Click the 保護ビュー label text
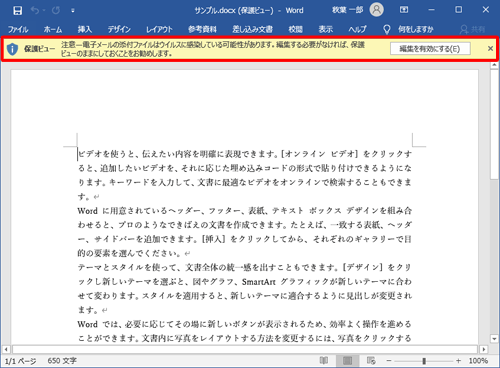 click(39, 49)
